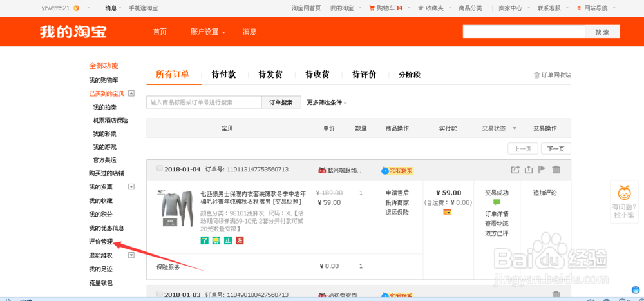This screenshot has height=301, width=644.
Task: Open 购买过的店铺 in the sidebar
Action: click(107, 173)
